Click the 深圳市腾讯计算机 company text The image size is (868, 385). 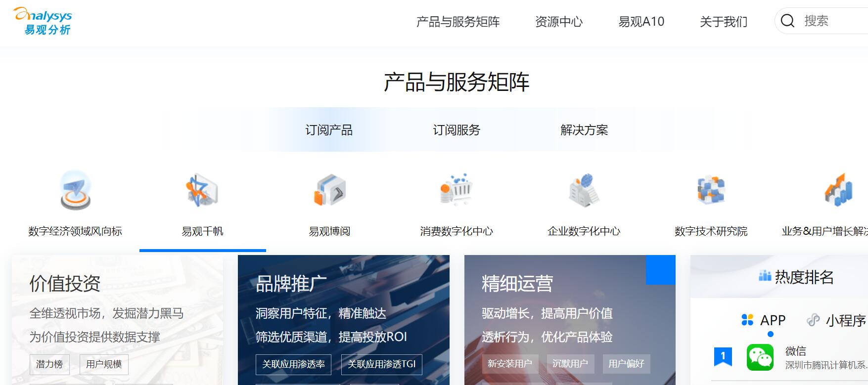[x=826, y=365]
